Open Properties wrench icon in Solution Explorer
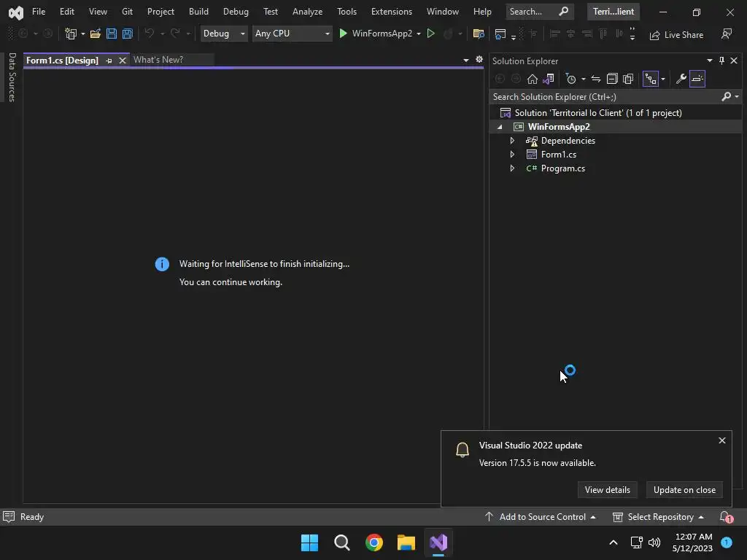This screenshot has width=747, height=560. click(681, 79)
